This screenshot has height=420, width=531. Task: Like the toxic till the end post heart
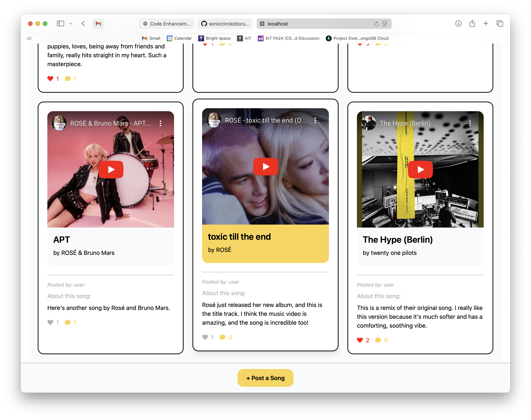coord(205,337)
